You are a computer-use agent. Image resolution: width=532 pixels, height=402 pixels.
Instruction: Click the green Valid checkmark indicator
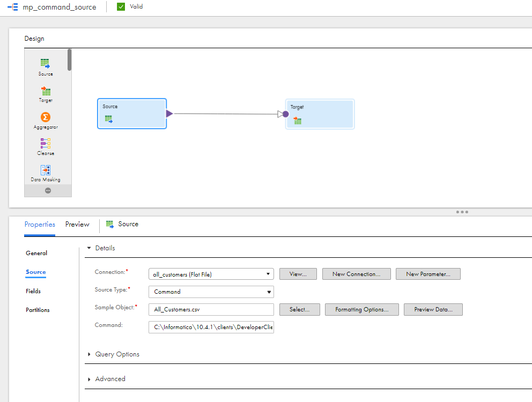[x=121, y=7]
